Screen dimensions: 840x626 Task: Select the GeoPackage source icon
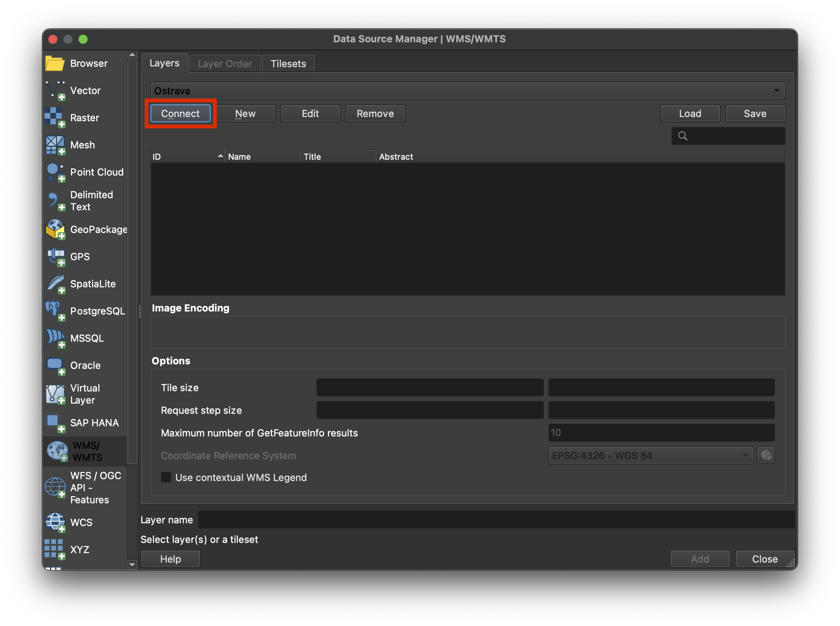coord(56,230)
